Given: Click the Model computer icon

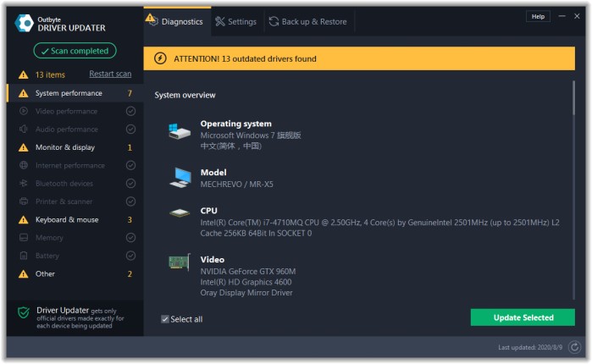Looking at the screenshot, I should [180, 178].
